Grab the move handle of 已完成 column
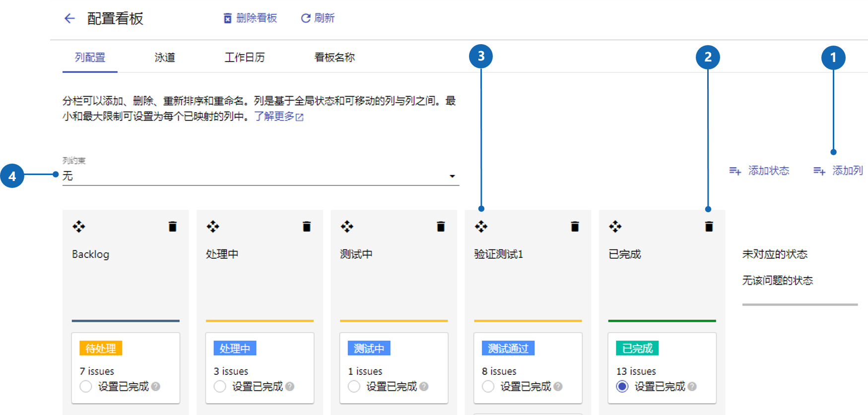The height and width of the screenshot is (415, 868). coord(615,227)
